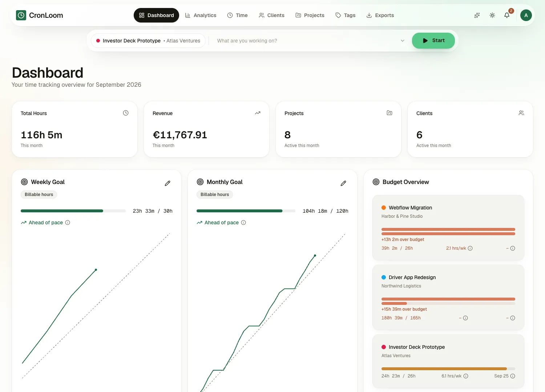The image size is (545, 392).
Task: Click the Monthly Goal progress bar
Action: coord(246,211)
